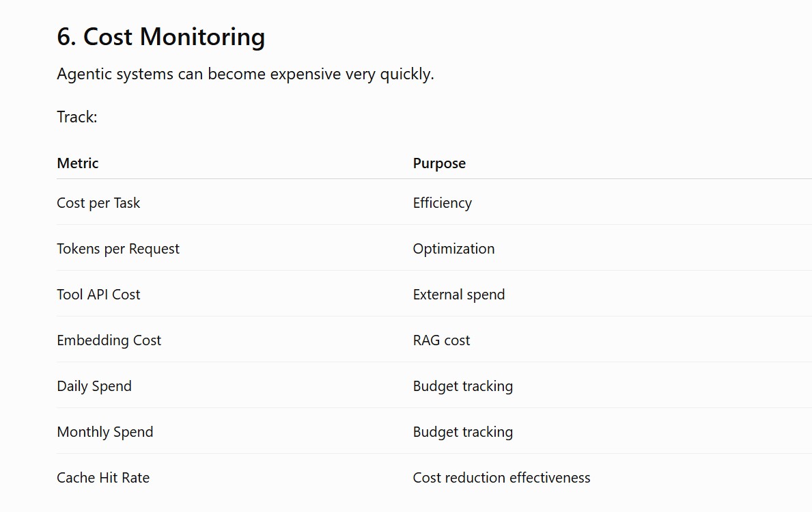Click the 'Agentic systems can become expensive' sentence
The image size is (812, 512).
245,74
